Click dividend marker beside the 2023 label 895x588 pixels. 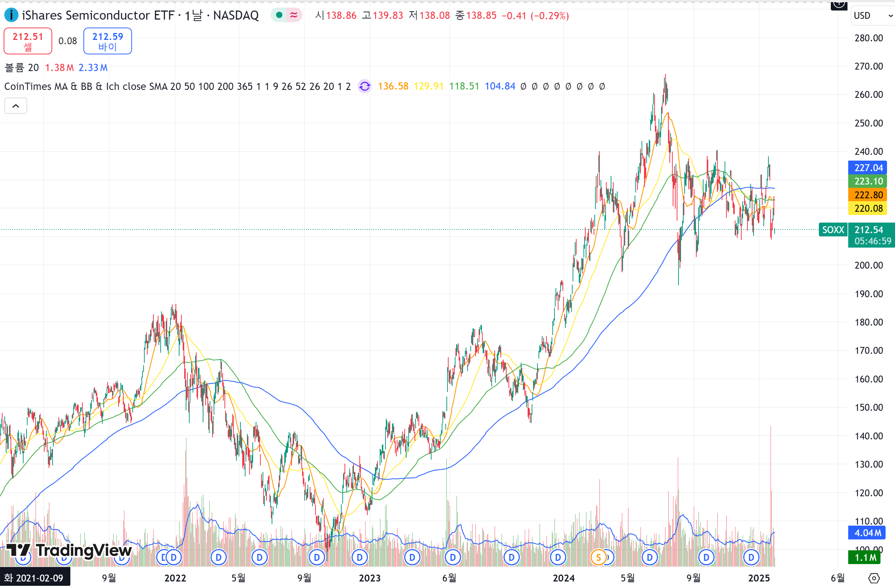point(359,557)
